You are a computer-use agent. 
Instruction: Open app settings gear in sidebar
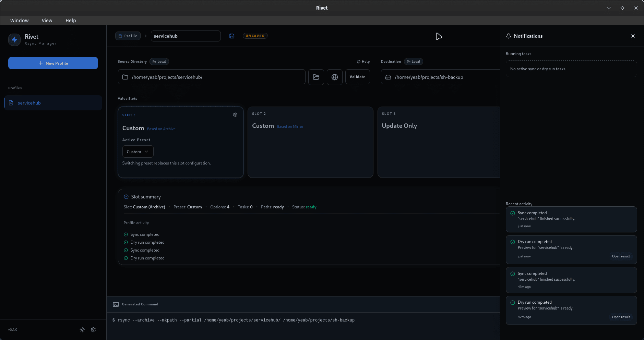(93, 330)
